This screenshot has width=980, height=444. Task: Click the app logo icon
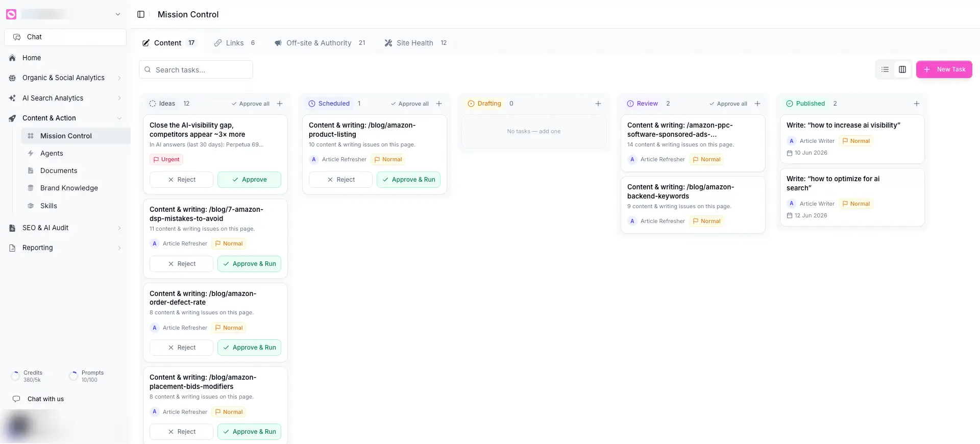tap(11, 14)
